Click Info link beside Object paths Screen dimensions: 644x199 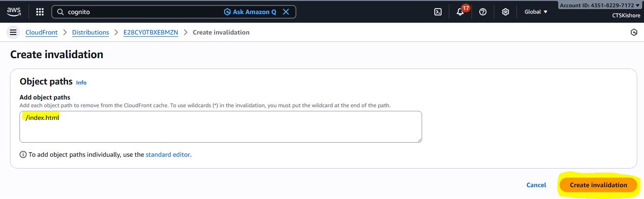click(x=81, y=83)
